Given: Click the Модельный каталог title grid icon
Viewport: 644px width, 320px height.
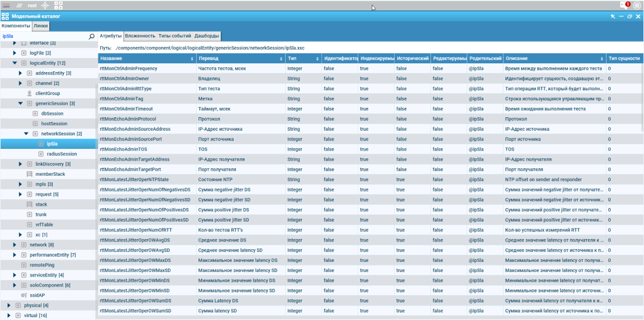Looking at the screenshot, I should pos(5,16).
